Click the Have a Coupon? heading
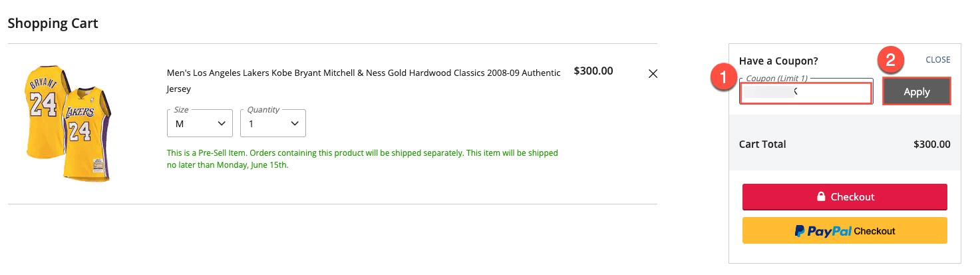The image size is (980, 275). click(x=778, y=61)
